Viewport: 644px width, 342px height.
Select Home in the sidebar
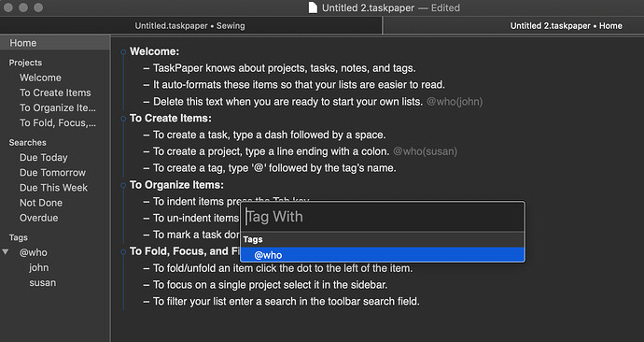(x=55, y=43)
